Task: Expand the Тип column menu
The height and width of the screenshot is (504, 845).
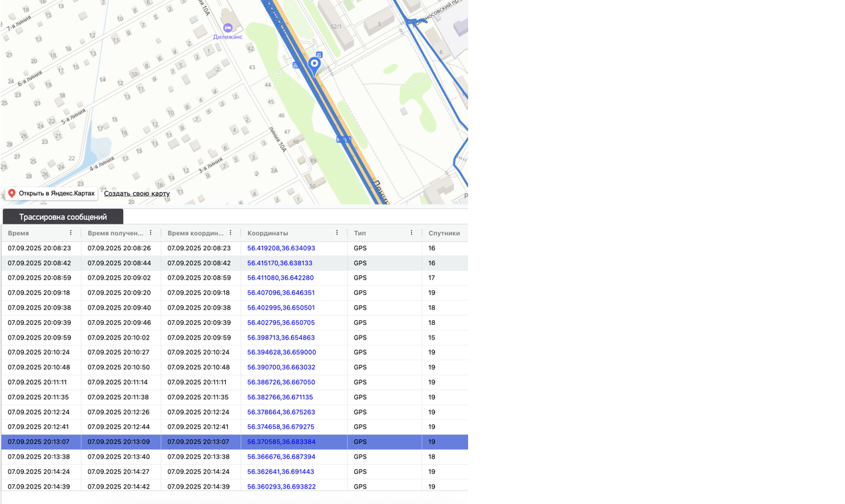Action: click(412, 233)
